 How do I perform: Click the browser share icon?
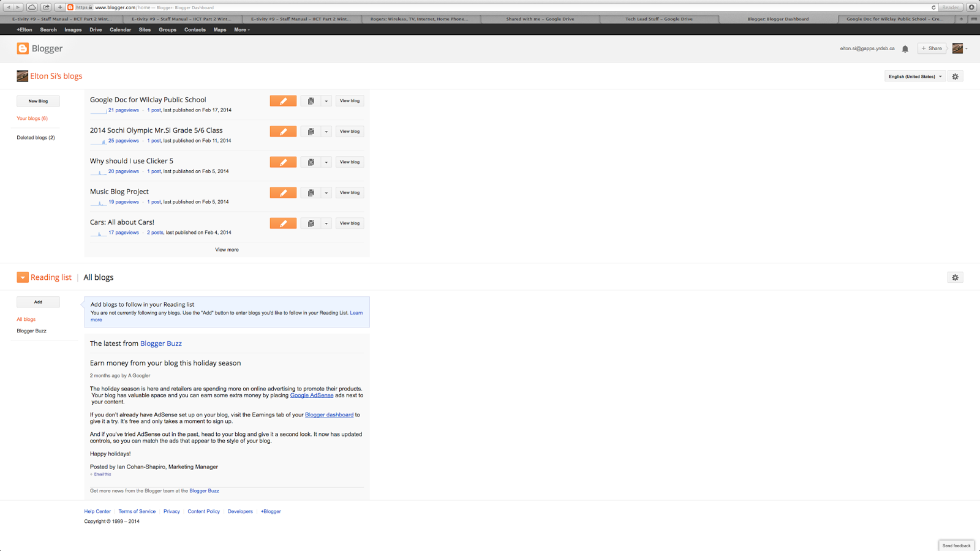(46, 7)
